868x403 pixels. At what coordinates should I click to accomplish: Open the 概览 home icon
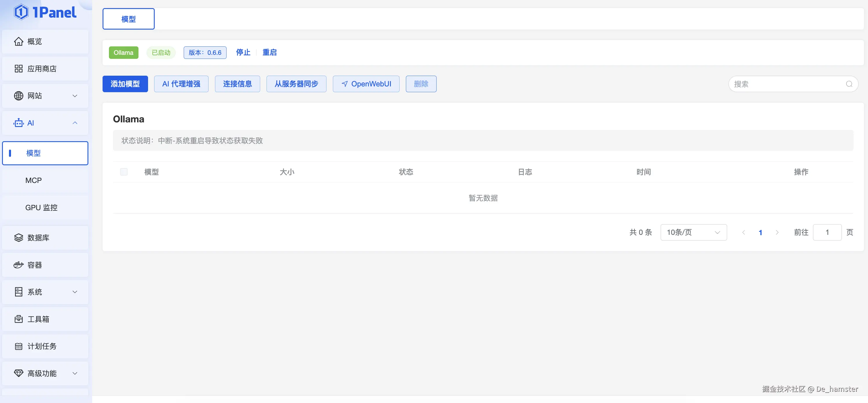(x=19, y=41)
